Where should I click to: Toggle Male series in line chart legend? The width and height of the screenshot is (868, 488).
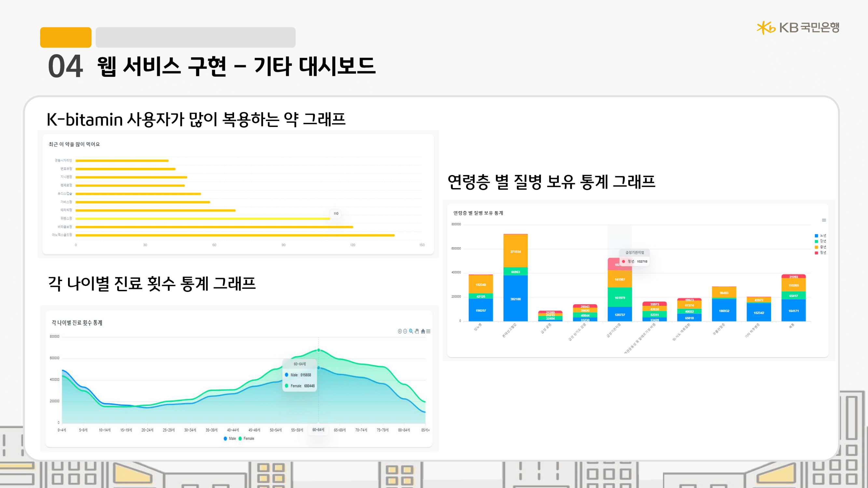230,439
